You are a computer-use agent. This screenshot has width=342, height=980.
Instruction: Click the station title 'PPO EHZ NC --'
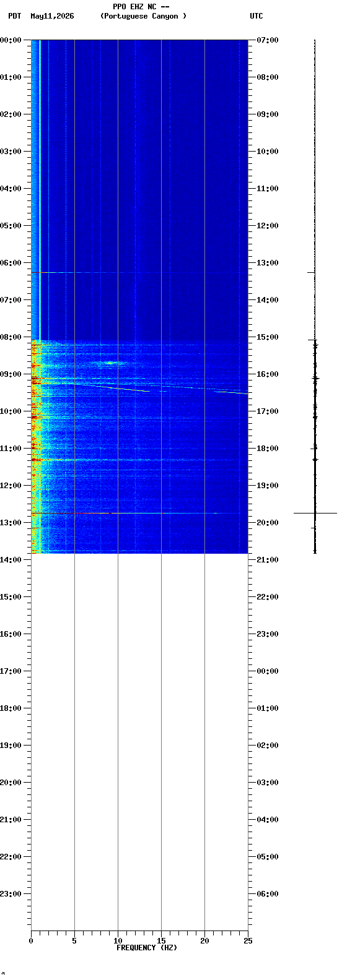(141, 7)
